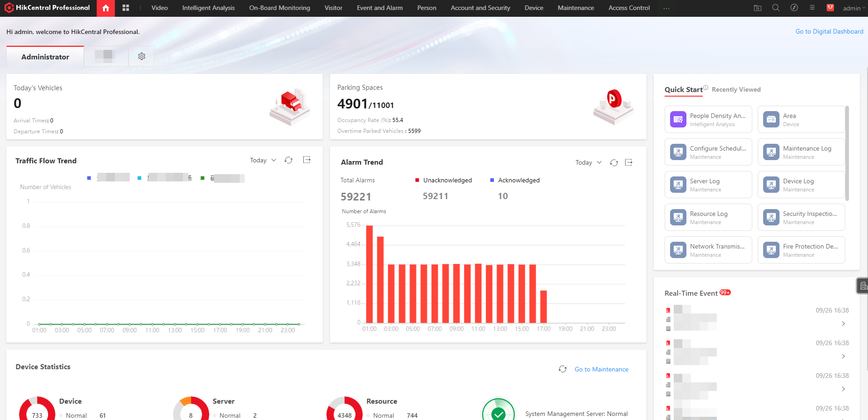Click the Quick Start panel scrollbar
The width and height of the screenshot is (868, 420).
(x=847, y=153)
